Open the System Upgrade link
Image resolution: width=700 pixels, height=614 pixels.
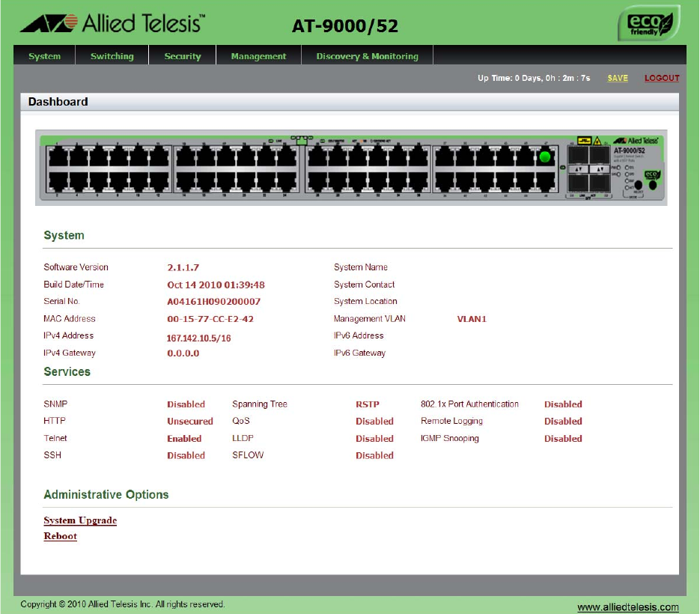[x=80, y=520]
